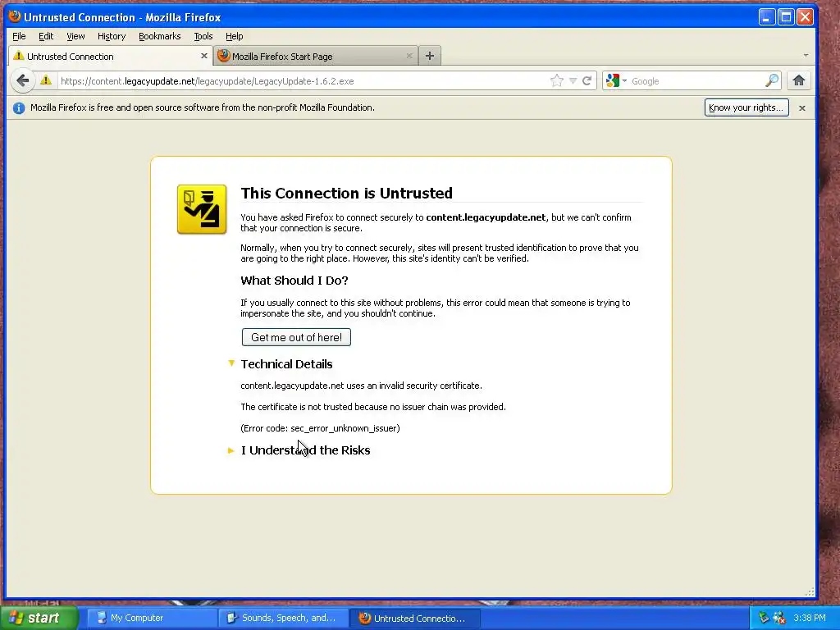The height and width of the screenshot is (630, 840).
Task: Click the Back arrow navigation button
Action: 22,81
